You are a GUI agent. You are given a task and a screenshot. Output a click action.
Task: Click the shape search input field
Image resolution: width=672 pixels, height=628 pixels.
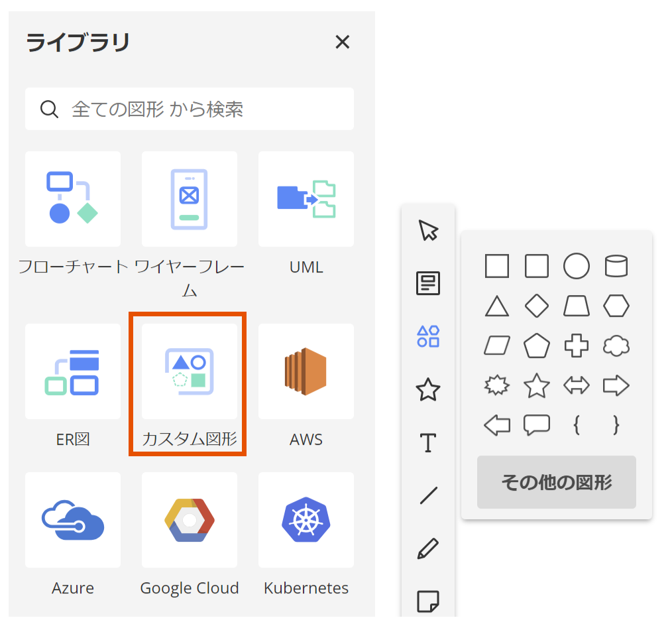click(x=199, y=109)
